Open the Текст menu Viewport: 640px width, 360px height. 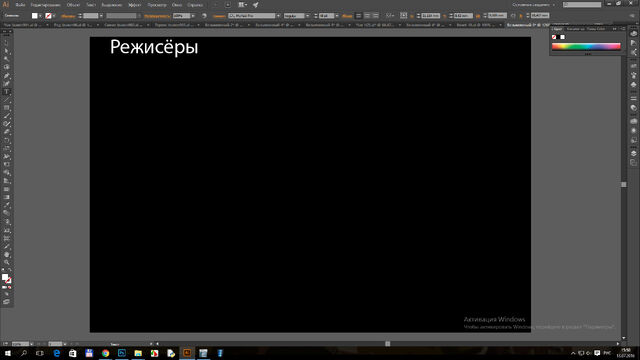point(91,5)
